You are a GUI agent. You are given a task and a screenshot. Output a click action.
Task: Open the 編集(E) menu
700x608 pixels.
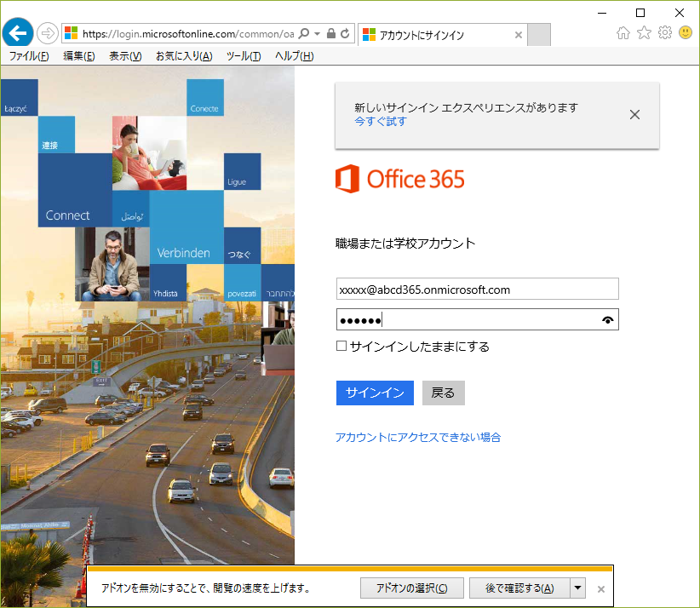coord(79,56)
